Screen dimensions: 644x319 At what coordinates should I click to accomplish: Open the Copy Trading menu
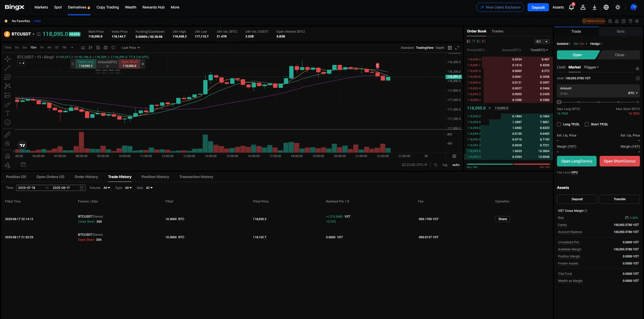pos(108,7)
